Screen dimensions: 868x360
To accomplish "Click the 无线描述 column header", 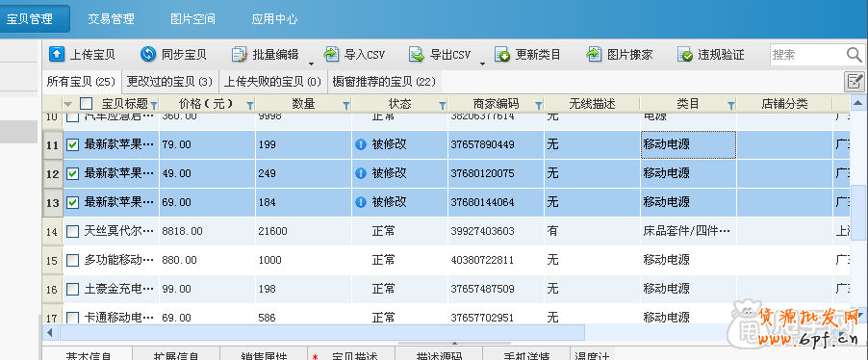I will tap(593, 104).
